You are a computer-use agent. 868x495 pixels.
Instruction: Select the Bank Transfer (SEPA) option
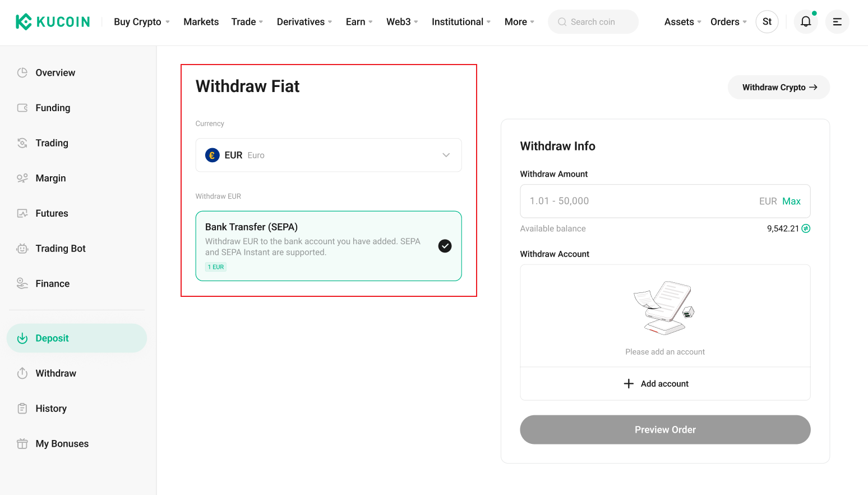click(328, 246)
